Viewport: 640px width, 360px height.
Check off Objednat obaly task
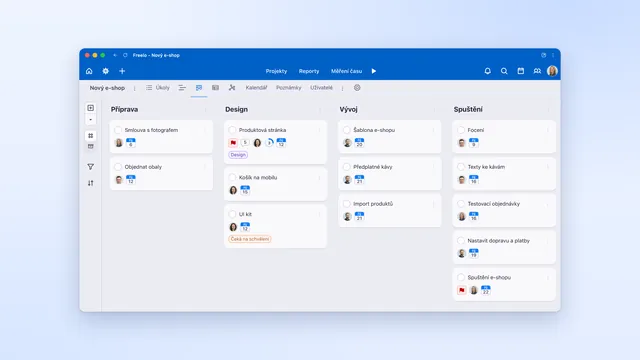point(118,167)
